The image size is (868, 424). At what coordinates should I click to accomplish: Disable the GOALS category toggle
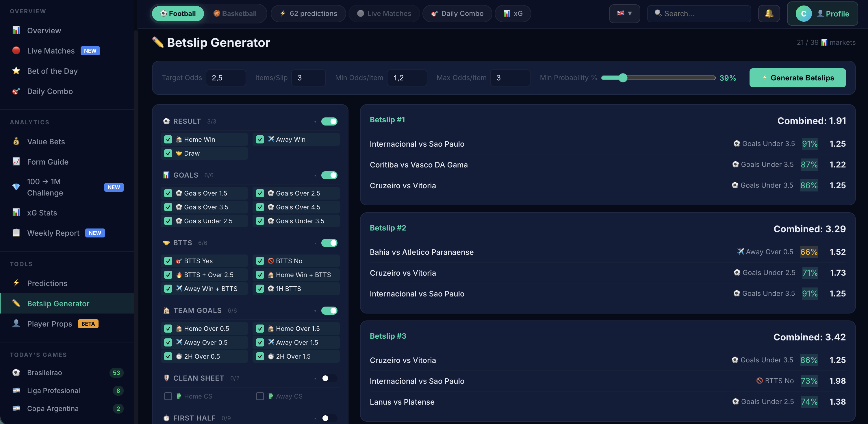329,175
